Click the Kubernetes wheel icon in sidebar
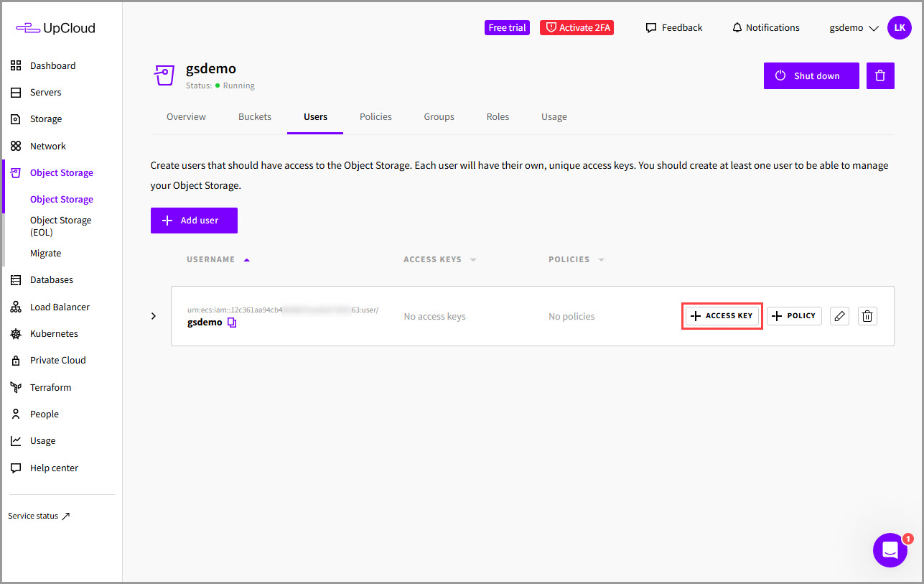 [x=16, y=334]
